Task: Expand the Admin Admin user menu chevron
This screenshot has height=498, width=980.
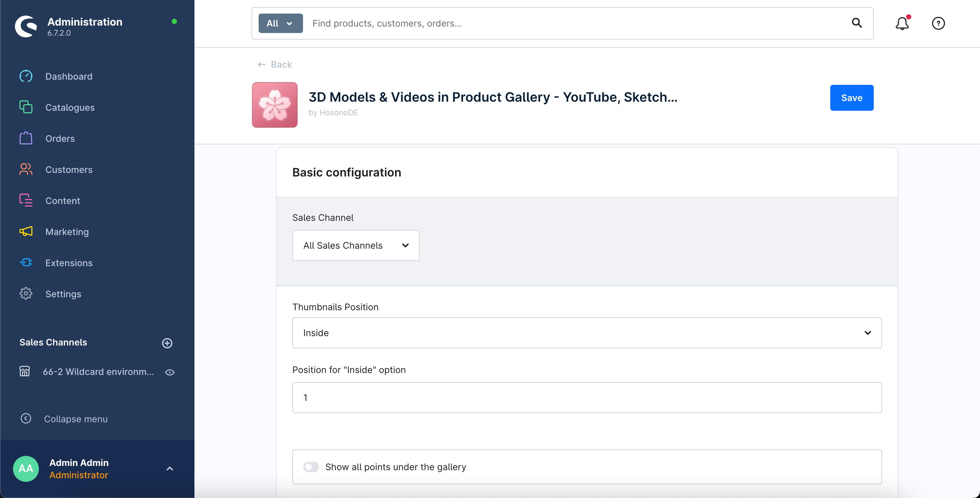Action: click(170, 469)
